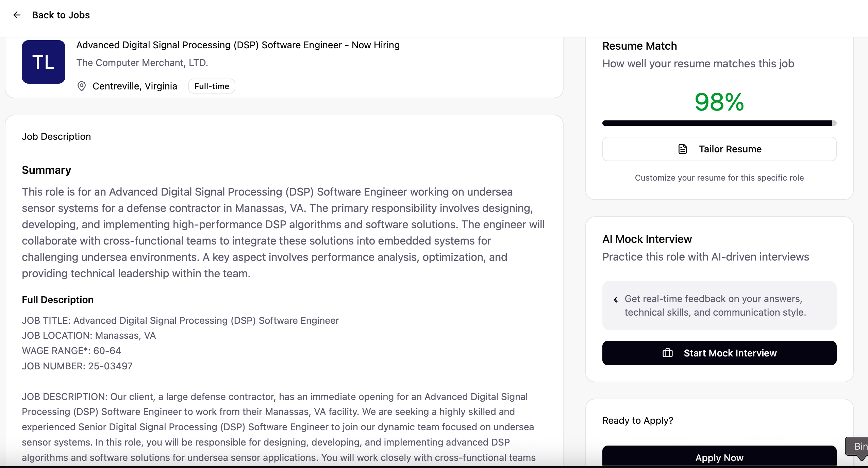Click the location pin icon

pyautogui.click(x=82, y=86)
